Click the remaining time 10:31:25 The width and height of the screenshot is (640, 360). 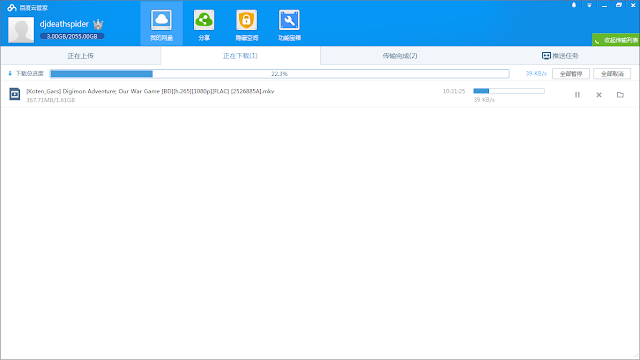pyautogui.click(x=454, y=91)
